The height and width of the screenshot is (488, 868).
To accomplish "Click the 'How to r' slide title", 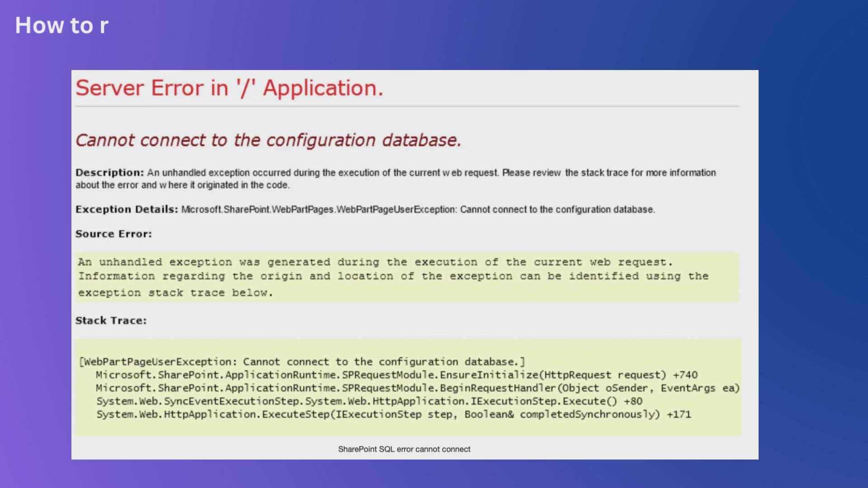I will pyautogui.click(x=61, y=25).
